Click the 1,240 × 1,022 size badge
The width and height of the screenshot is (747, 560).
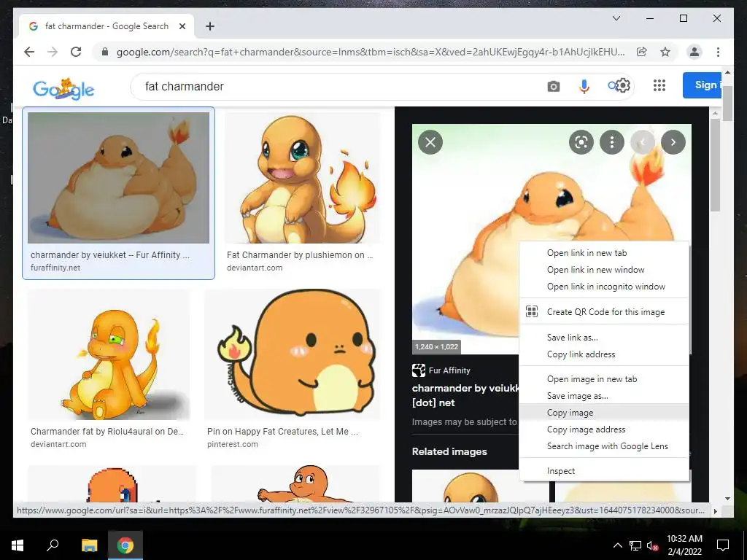(436, 346)
